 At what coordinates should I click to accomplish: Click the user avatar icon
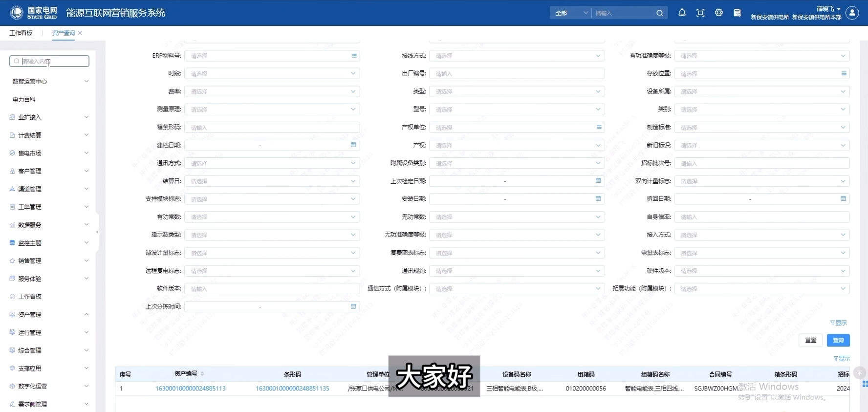[x=852, y=13]
